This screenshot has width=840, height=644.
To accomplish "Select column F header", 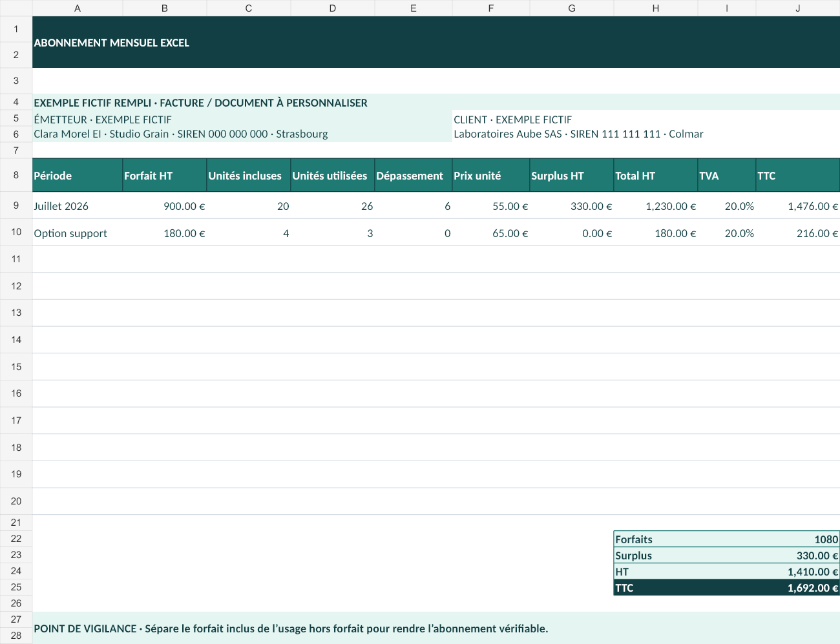I will tap(491, 8).
